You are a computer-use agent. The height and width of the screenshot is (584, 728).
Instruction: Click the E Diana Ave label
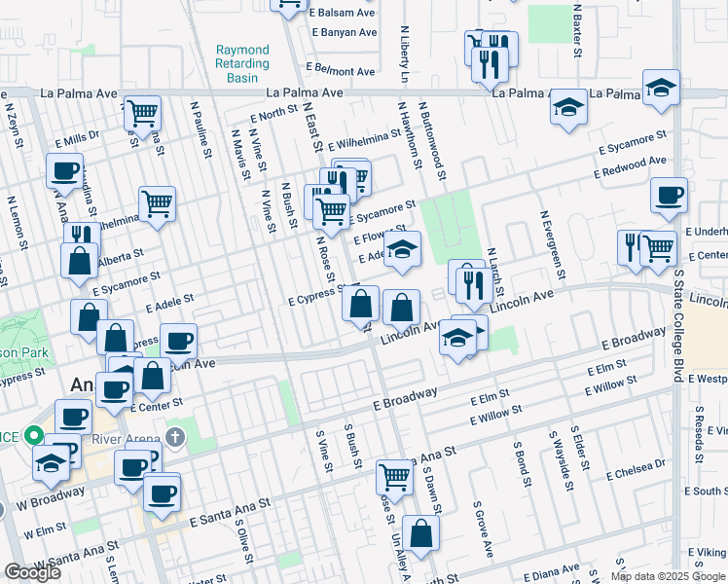click(552, 572)
